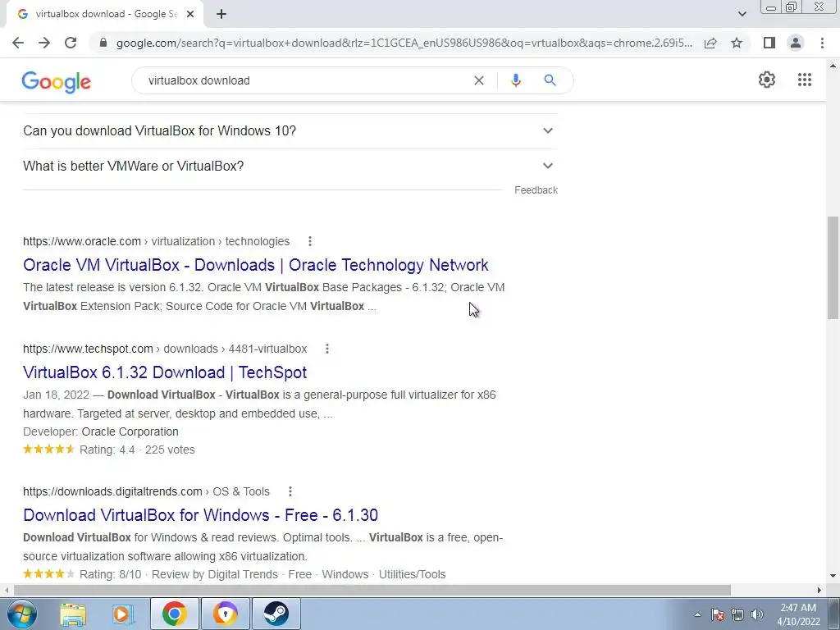Submit search with magnifier icon
The width and height of the screenshot is (840, 630).
tap(550, 80)
